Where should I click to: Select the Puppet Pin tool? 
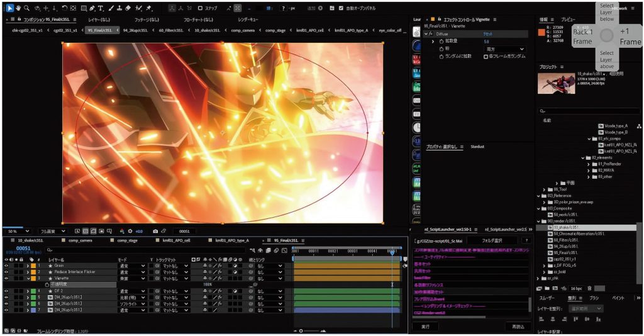(x=148, y=8)
